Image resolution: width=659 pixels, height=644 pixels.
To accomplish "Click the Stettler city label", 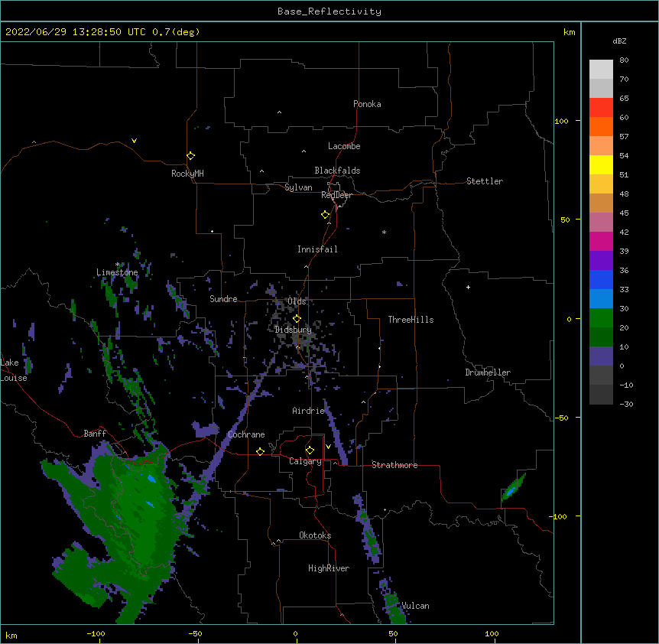I will [485, 181].
